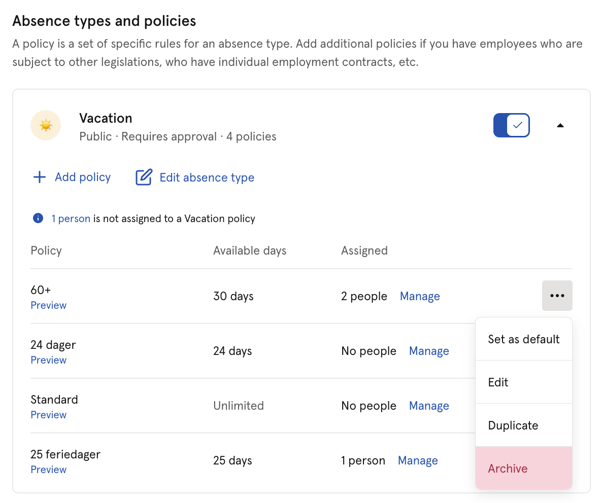Manage people assigned to 60+ policy

tap(419, 296)
